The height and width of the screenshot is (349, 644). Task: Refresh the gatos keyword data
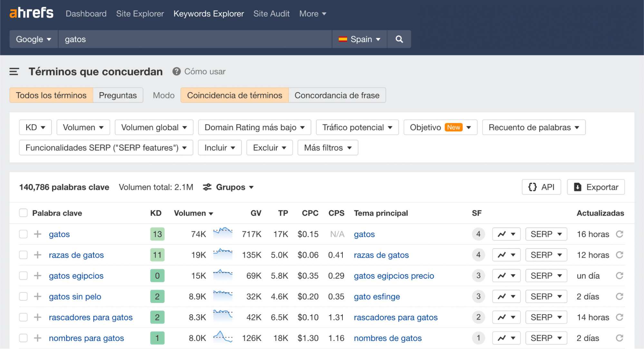tap(620, 234)
